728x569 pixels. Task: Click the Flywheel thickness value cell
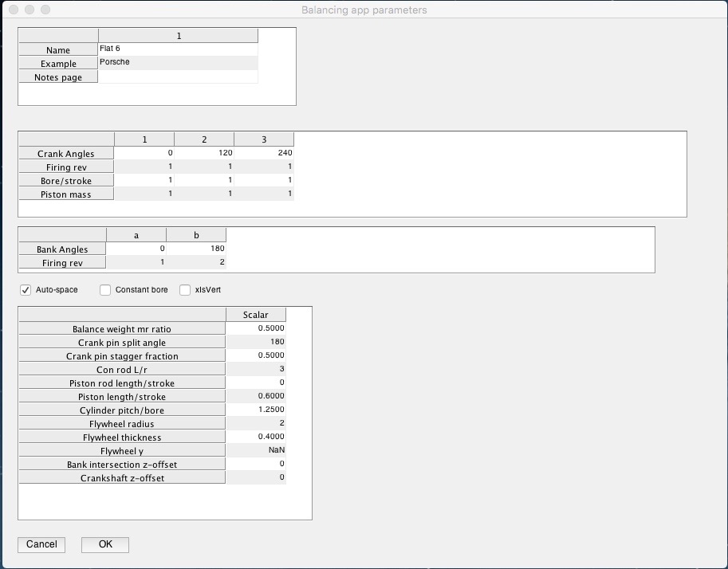255,437
